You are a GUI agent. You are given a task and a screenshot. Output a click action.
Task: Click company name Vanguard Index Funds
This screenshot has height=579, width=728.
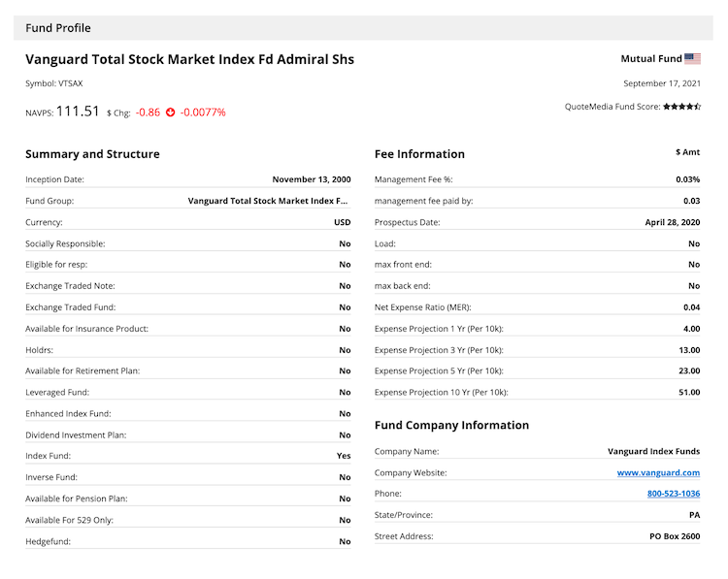click(x=653, y=451)
